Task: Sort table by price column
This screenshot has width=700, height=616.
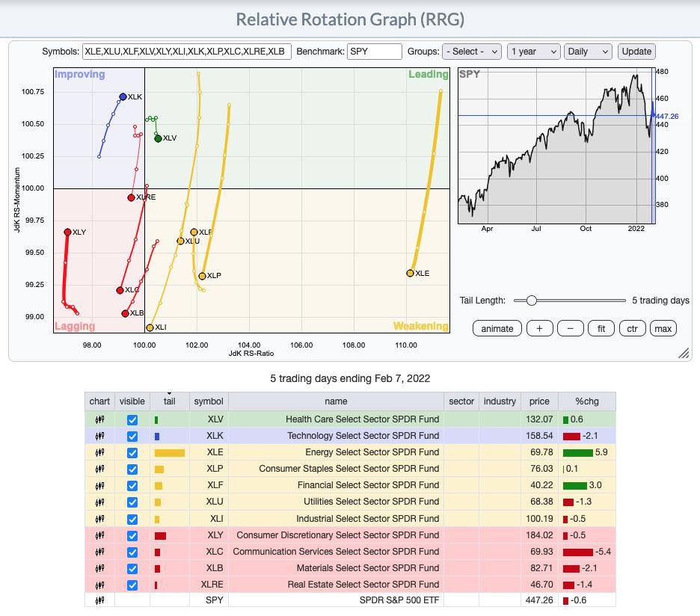Action: coord(539,401)
